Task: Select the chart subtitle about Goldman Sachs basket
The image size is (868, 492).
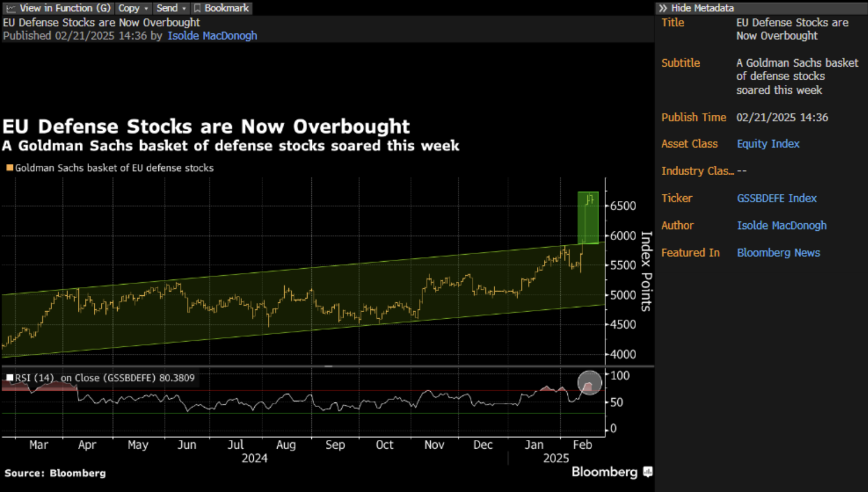Action: tap(230, 146)
